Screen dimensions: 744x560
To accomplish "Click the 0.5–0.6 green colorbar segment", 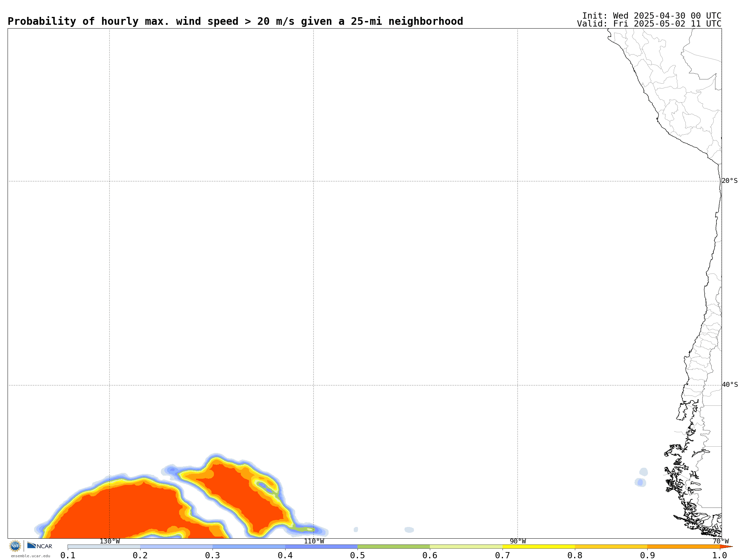I will 394,547.
